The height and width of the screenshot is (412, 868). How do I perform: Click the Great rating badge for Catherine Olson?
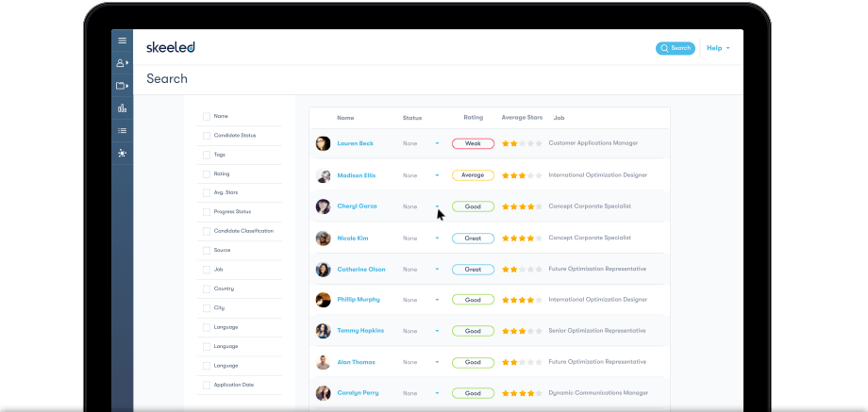(x=473, y=269)
